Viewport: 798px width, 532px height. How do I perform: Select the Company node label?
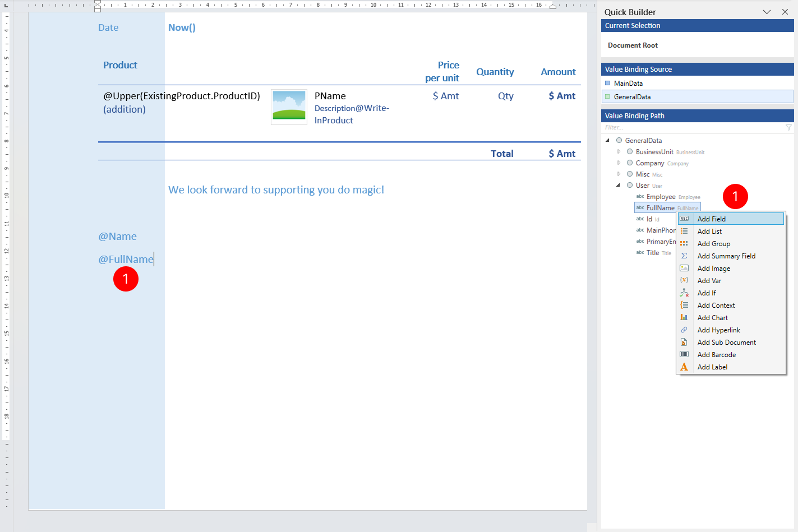coord(650,163)
